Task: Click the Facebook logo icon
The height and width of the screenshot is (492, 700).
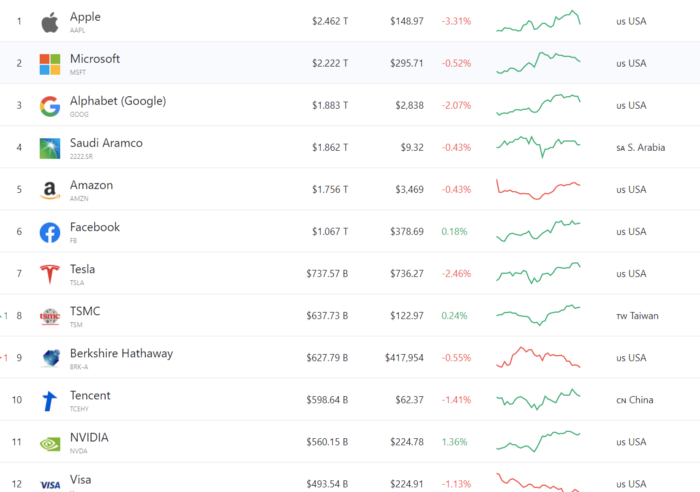Action: click(50, 233)
